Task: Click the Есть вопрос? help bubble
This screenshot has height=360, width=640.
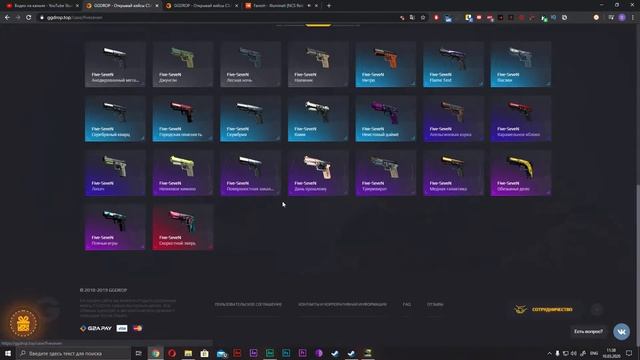Action: [x=588, y=331]
